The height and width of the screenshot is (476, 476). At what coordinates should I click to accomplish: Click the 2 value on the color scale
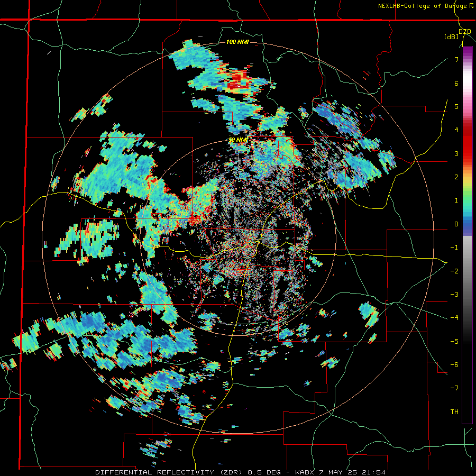pyautogui.click(x=456, y=177)
